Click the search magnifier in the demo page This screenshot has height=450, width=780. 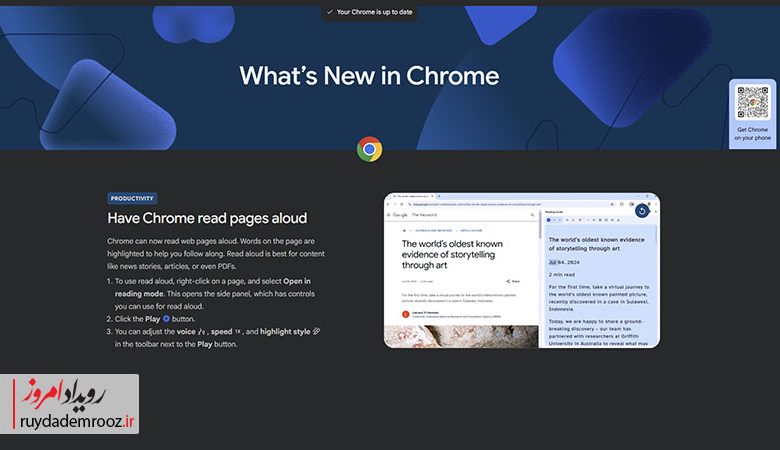coord(532,215)
